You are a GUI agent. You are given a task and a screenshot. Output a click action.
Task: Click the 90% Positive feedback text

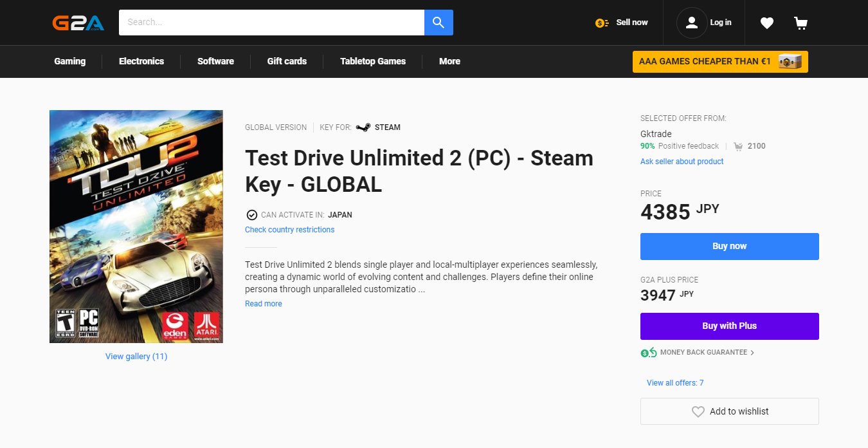(x=680, y=146)
